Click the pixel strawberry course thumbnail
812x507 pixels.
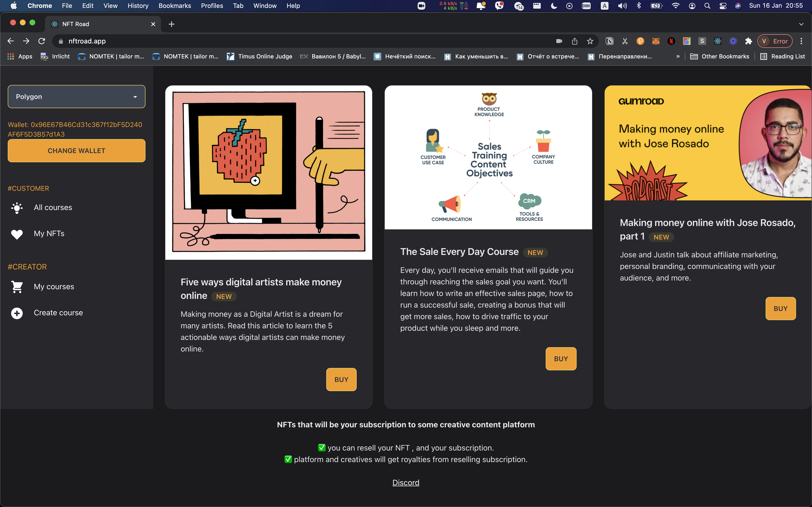coord(268,172)
